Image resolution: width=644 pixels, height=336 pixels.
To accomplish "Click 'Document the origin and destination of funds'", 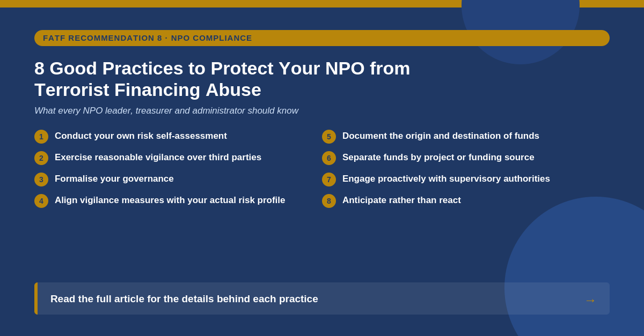I will coord(441,136).
